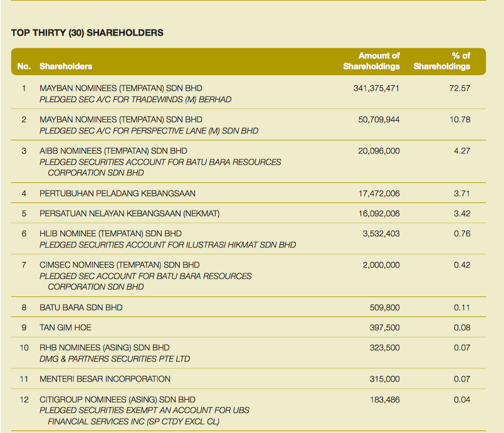Viewport: 504px width, 433px height.
Task: Select 'PLEDGED SEC A/C FOR TRADEWINDS (M) BERHAD' text
Action: click(x=135, y=99)
